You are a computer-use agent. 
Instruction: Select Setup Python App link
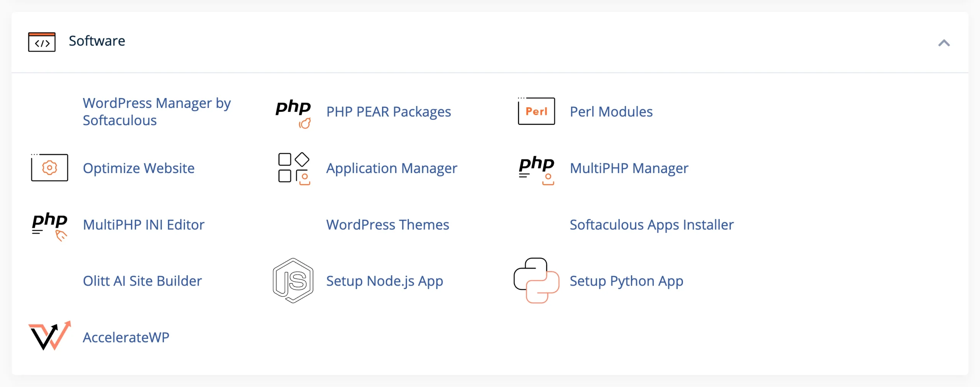(626, 281)
